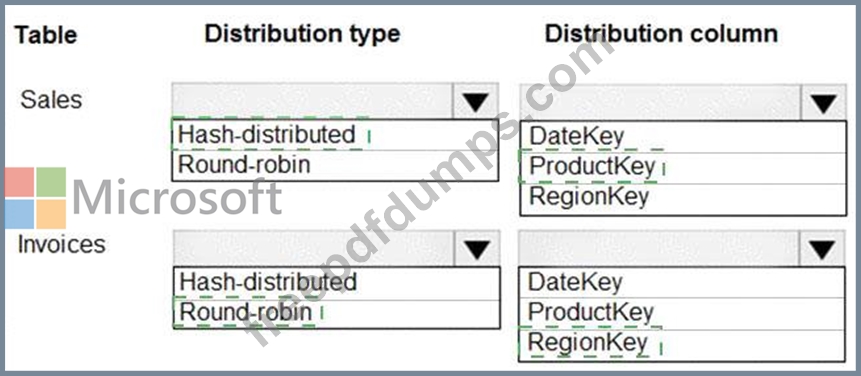Select Hash-distributed for Invoices table
The height and width of the screenshot is (376, 861).
click(x=337, y=283)
